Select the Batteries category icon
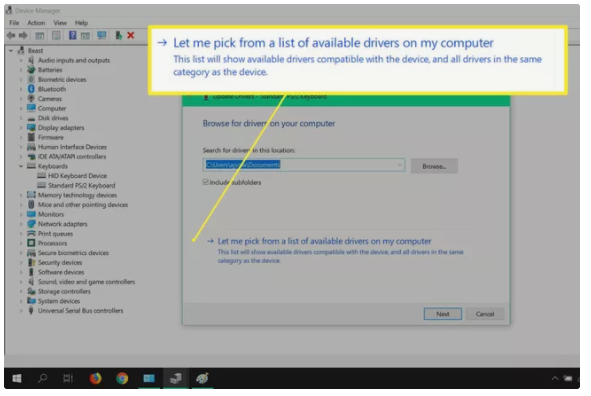Viewport: 591px width, 396px height. pyautogui.click(x=31, y=70)
